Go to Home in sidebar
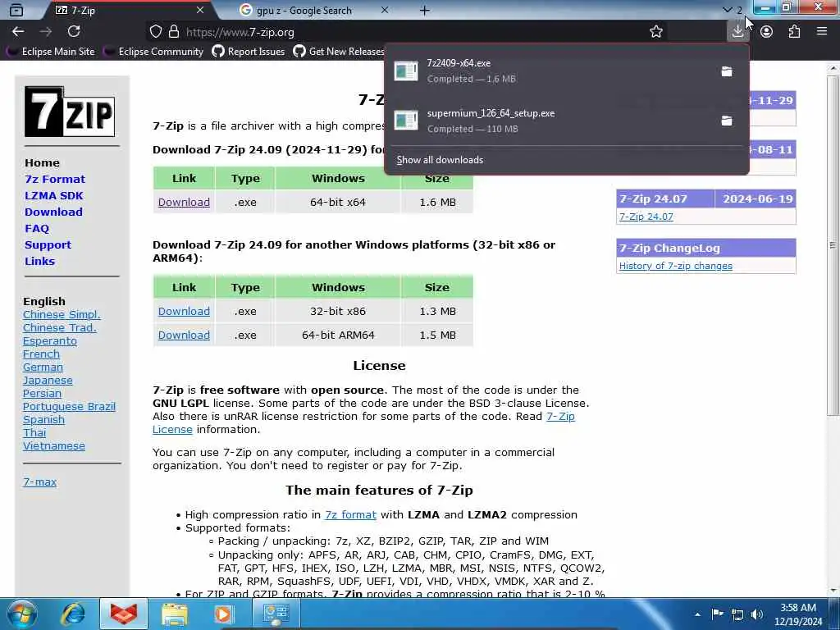Screen dimensions: 840x630 tap(42, 162)
